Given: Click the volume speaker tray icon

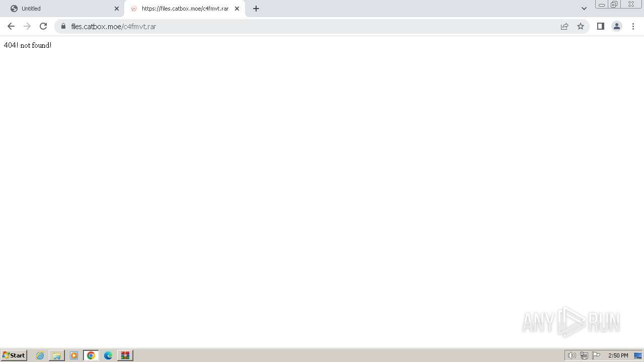Looking at the screenshot, I should (x=572, y=355).
